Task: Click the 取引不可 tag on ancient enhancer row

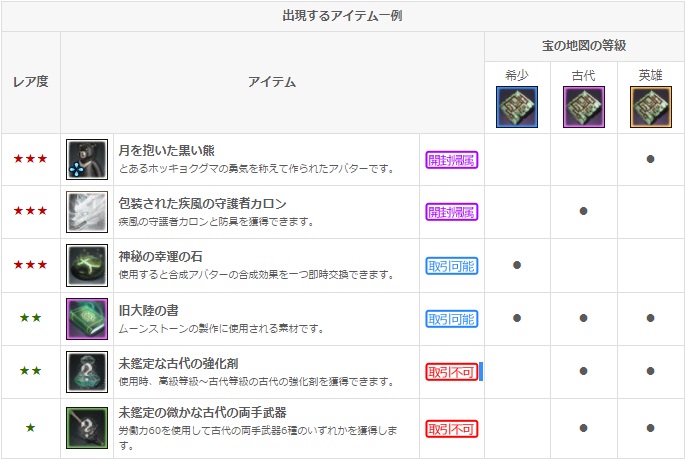Action: pyautogui.click(x=452, y=372)
